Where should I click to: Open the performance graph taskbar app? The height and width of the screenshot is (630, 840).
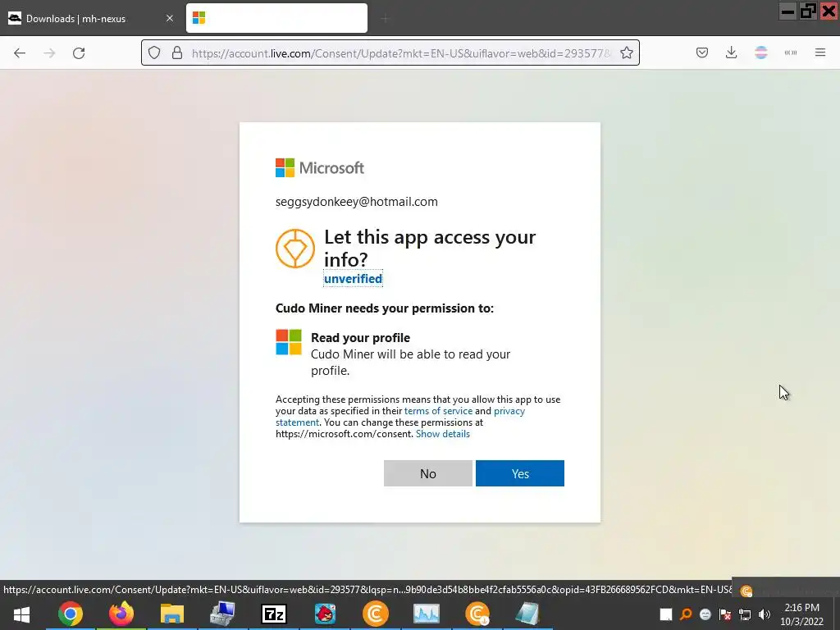[x=427, y=614]
